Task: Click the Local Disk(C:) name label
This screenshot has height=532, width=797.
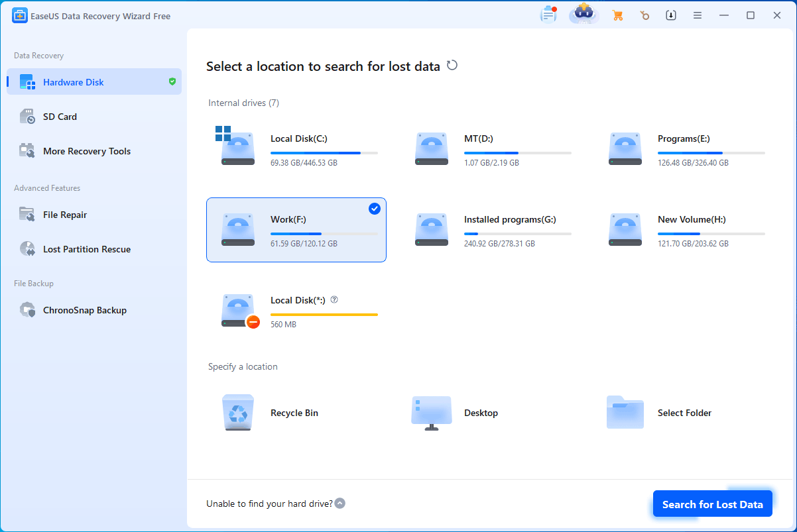Action: coord(299,138)
